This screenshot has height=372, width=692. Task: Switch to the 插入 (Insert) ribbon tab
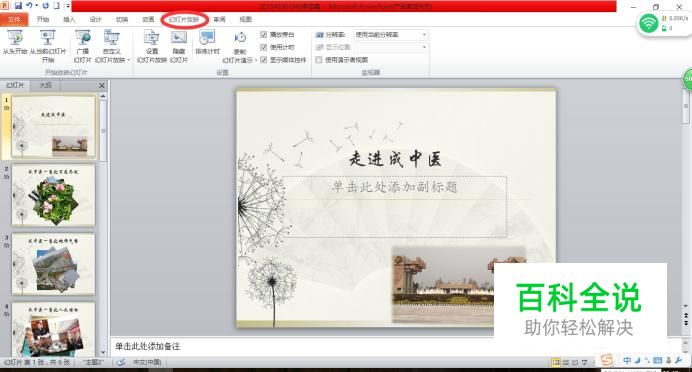pyautogui.click(x=69, y=19)
